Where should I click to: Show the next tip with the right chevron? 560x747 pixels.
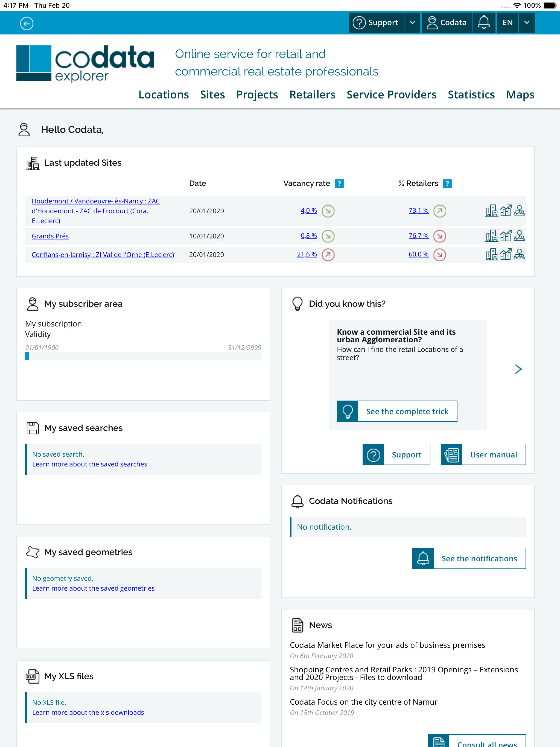pos(518,369)
